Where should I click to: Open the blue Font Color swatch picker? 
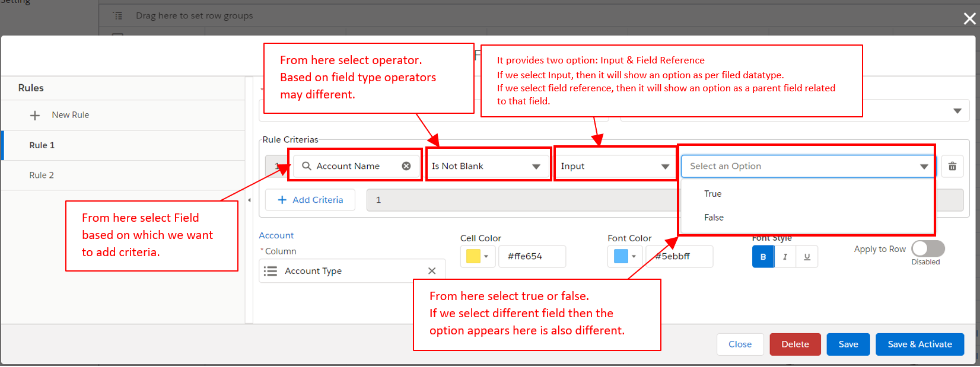tap(625, 256)
